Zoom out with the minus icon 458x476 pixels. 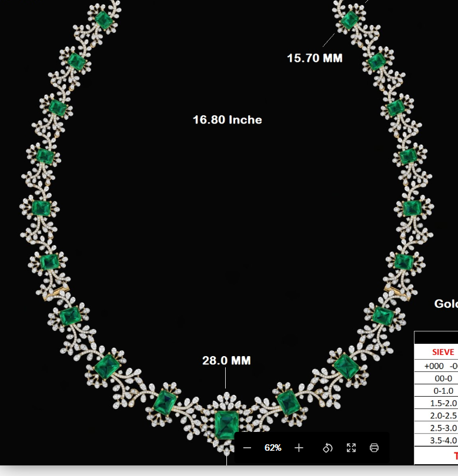tap(247, 448)
